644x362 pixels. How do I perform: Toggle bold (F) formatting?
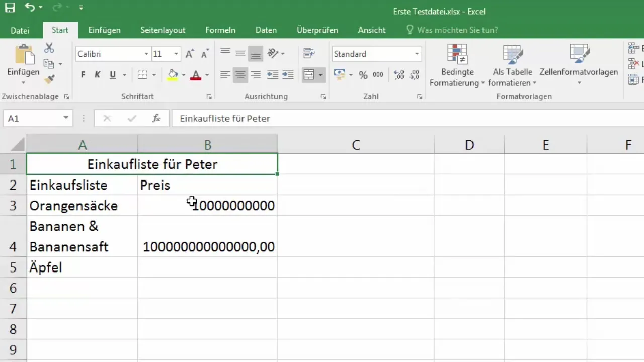pyautogui.click(x=83, y=75)
